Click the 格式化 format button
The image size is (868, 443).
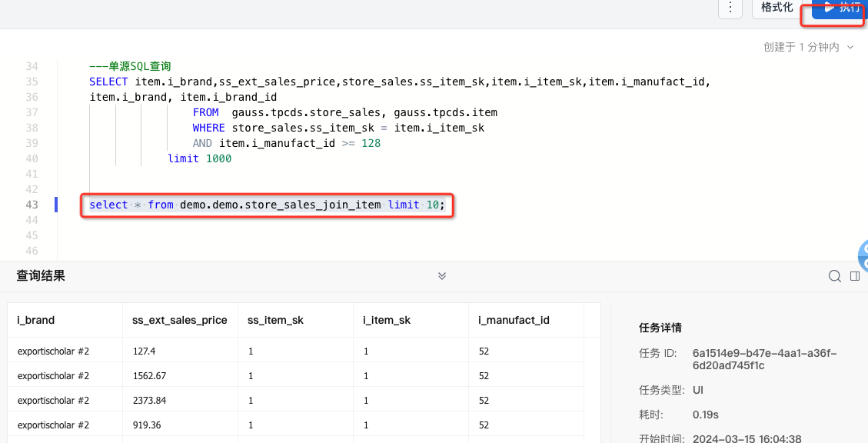pos(777,8)
